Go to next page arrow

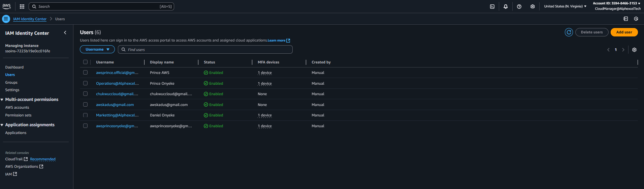point(623,50)
